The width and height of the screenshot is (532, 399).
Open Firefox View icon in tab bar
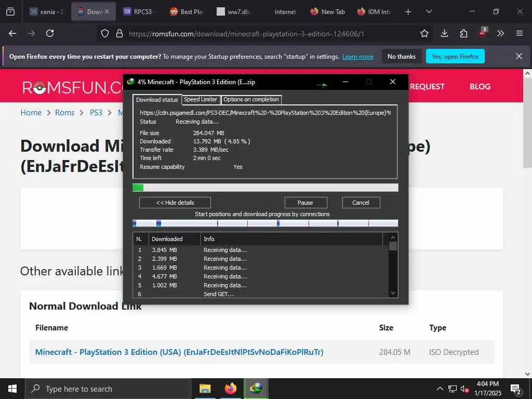tap(10, 12)
